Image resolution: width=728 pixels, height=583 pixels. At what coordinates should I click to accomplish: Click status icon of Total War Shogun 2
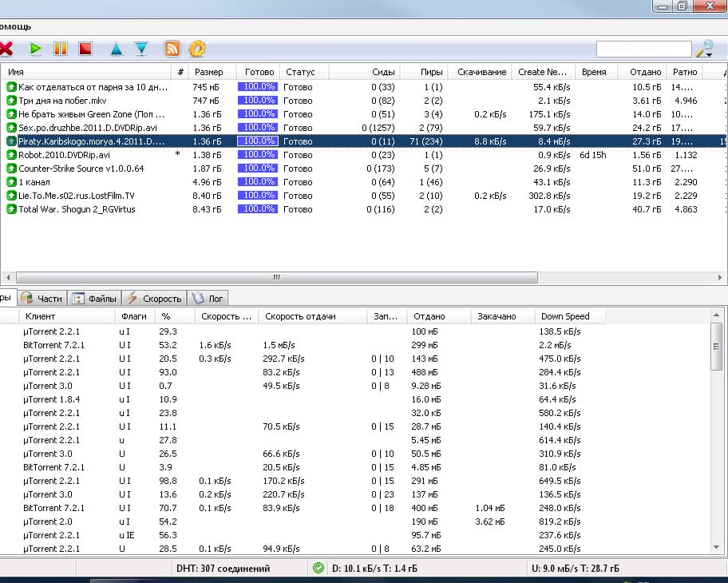11,209
